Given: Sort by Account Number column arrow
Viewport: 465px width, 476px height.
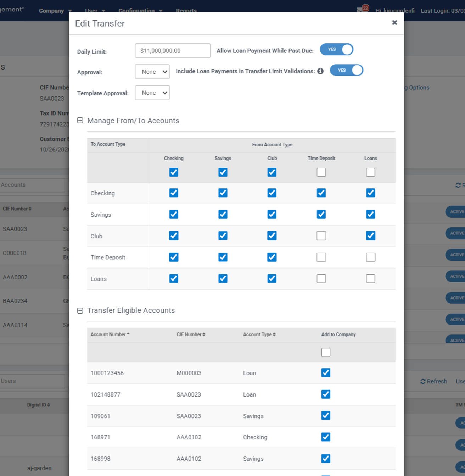Looking at the screenshot, I should pyautogui.click(x=128, y=334).
